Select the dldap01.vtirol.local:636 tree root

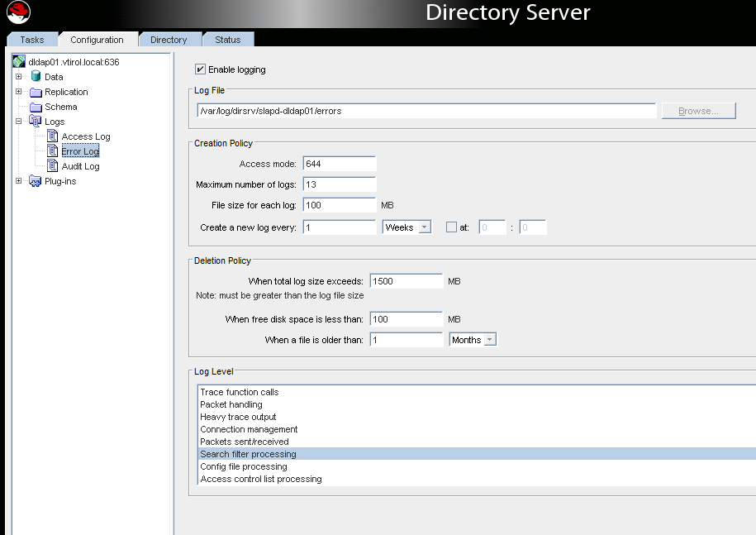tap(74, 62)
